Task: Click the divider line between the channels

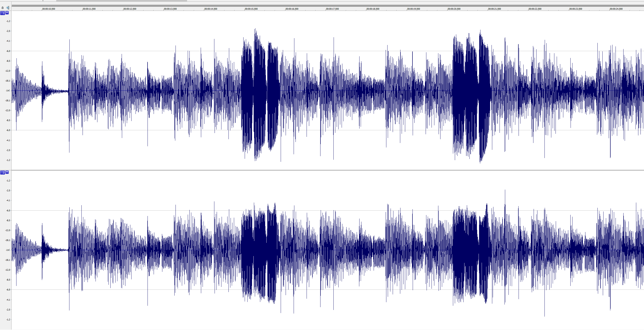Action: pyautogui.click(x=325, y=170)
